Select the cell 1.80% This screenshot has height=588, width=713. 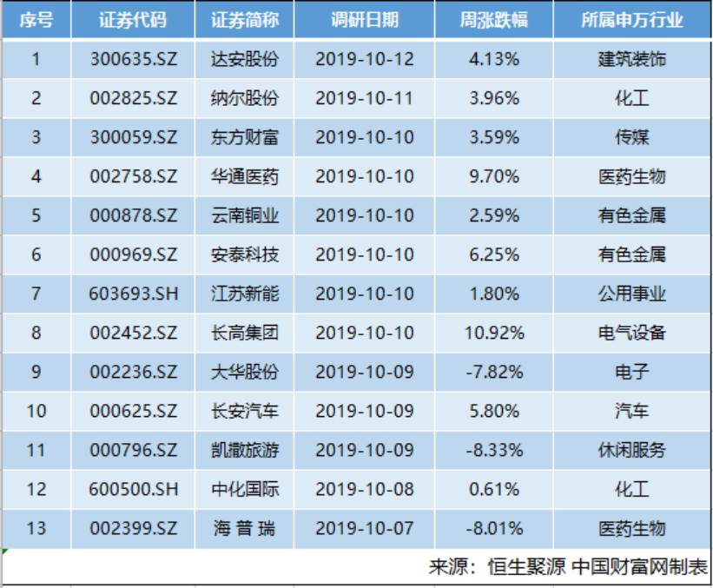click(494, 294)
